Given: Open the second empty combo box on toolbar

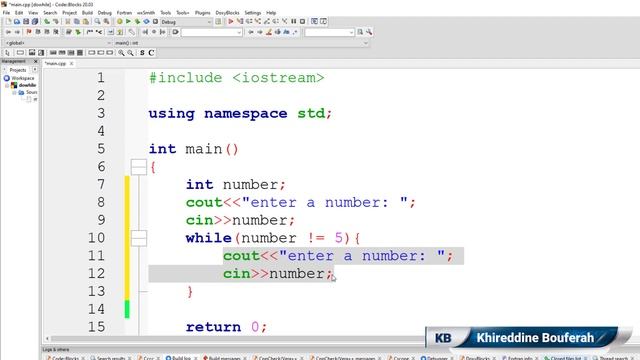Looking at the screenshot, I should tap(329, 32).
